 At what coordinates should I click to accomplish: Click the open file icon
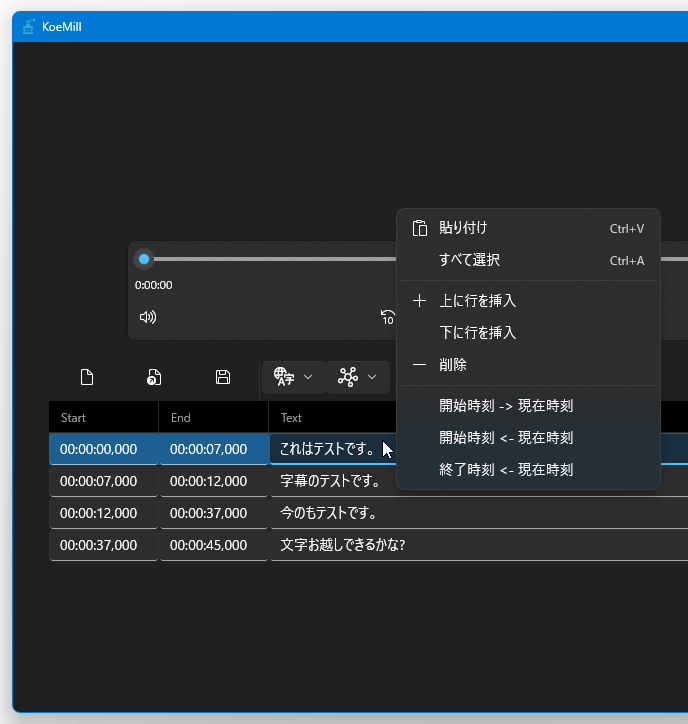(x=154, y=377)
